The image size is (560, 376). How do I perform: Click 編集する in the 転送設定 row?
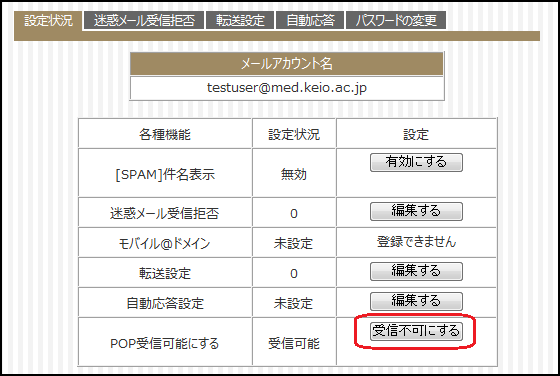416,271
